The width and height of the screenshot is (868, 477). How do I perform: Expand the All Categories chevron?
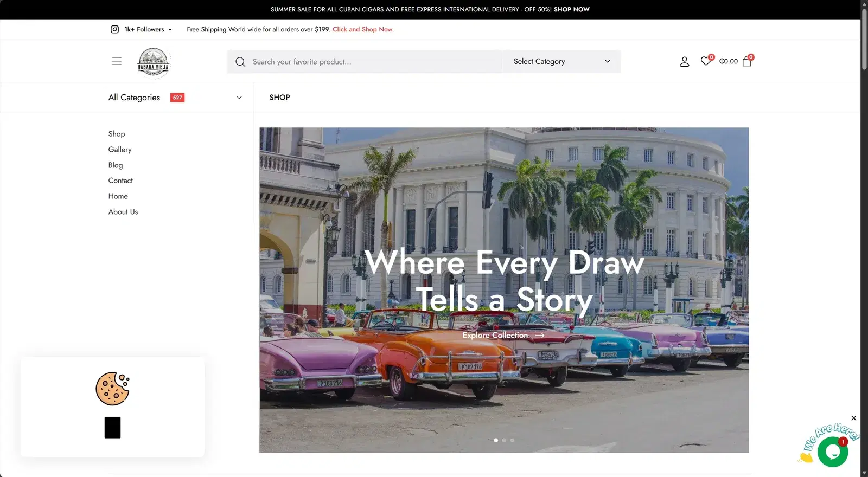coord(239,98)
